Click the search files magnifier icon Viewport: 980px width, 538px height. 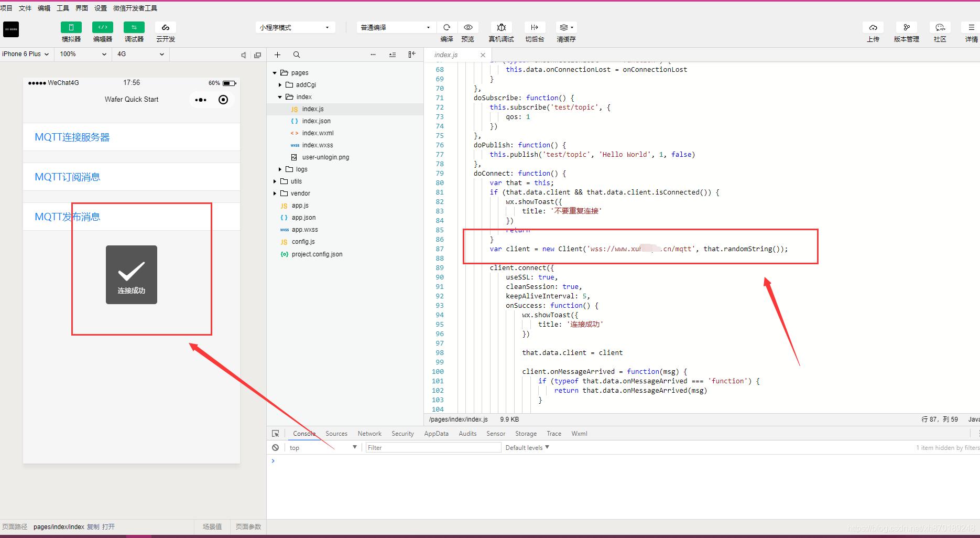(297, 55)
